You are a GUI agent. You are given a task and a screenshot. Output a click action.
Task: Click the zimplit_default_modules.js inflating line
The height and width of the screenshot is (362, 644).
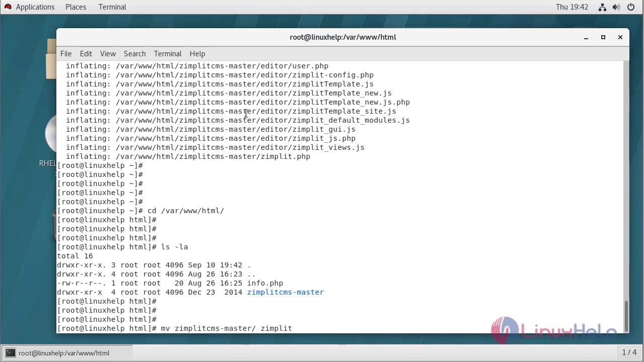[x=238, y=120]
